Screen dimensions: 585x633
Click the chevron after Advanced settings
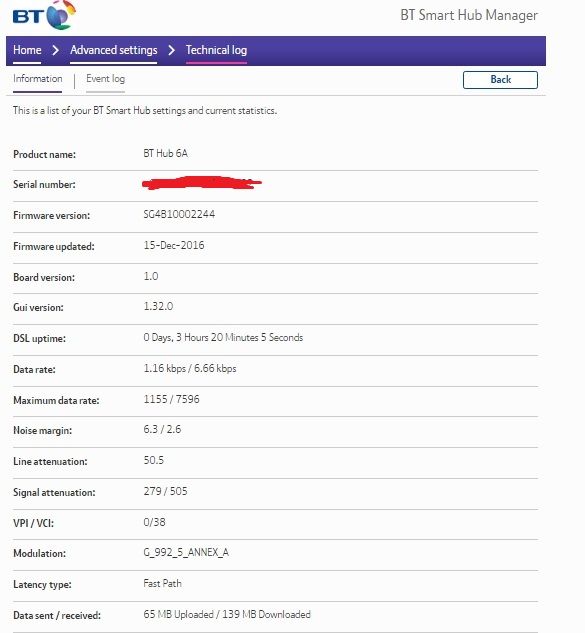pos(172,50)
